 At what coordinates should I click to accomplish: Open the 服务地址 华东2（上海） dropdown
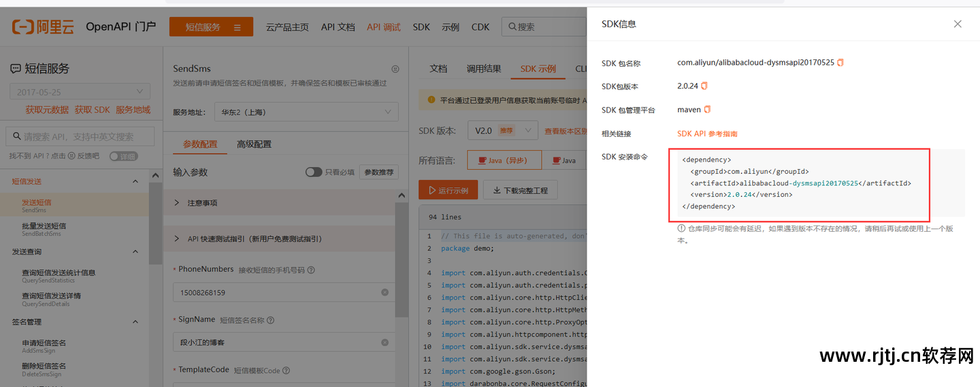[x=306, y=112]
